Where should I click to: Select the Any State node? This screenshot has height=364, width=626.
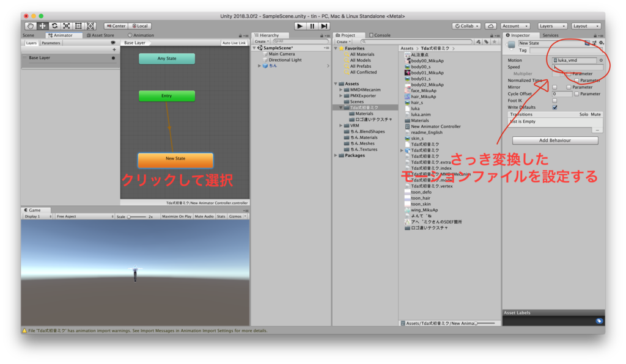click(x=167, y=59)
